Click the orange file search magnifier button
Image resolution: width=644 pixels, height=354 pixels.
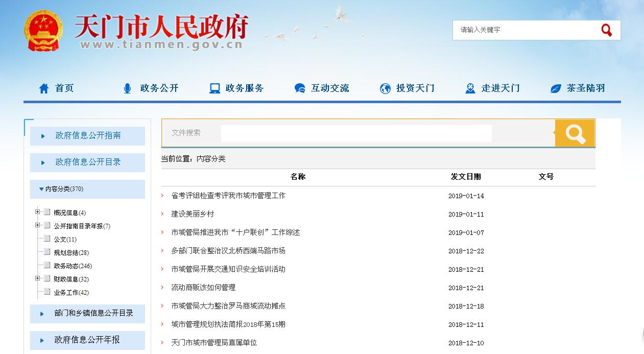pos(575,133)
